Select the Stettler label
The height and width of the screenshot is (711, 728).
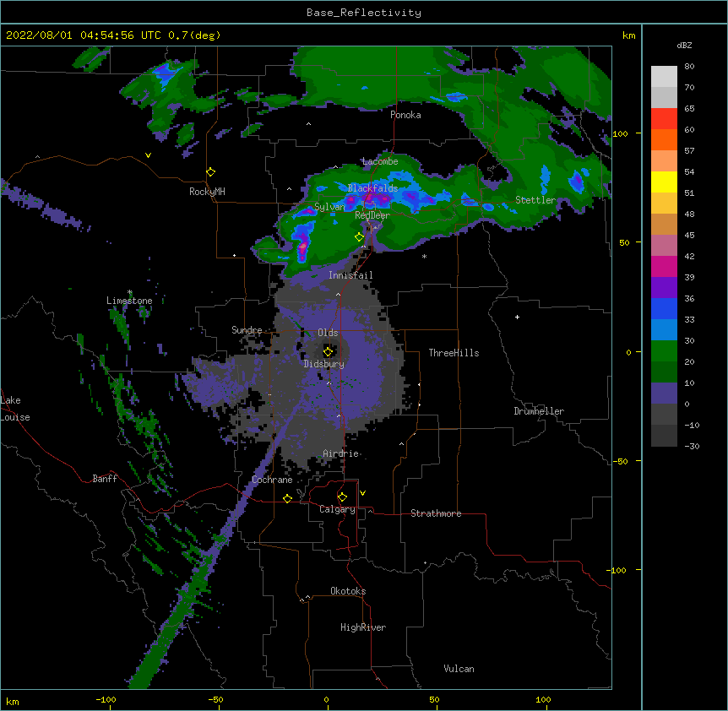coord(535,200)
